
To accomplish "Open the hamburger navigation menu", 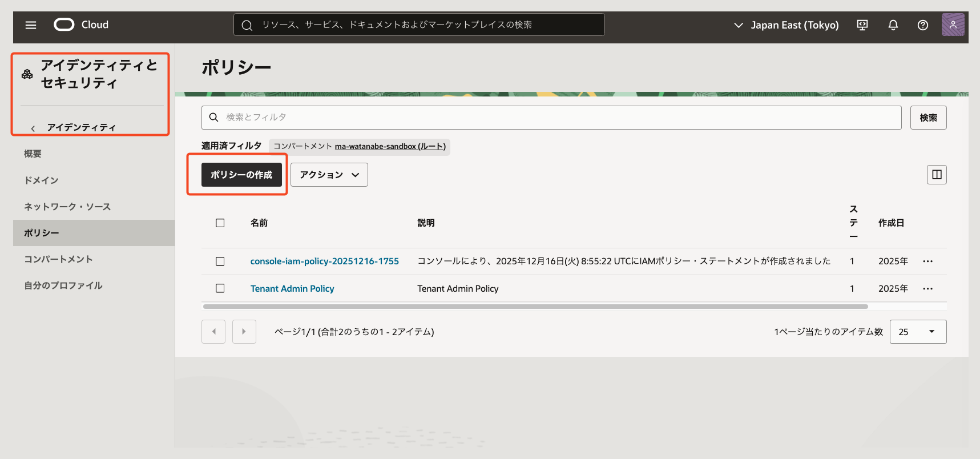I will coord(31,25).
